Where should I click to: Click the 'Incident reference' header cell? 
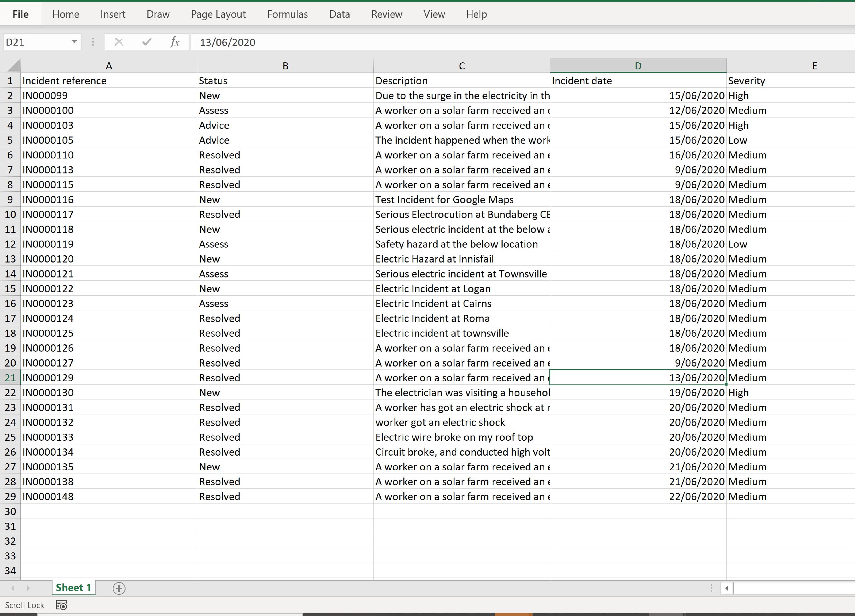click(x=109, y=81)
